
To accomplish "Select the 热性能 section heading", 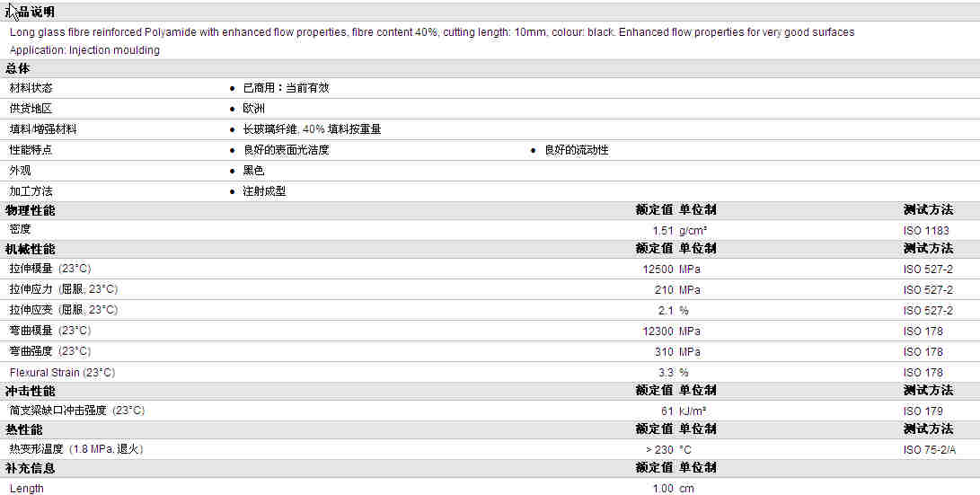I will [x=23, y=429].
